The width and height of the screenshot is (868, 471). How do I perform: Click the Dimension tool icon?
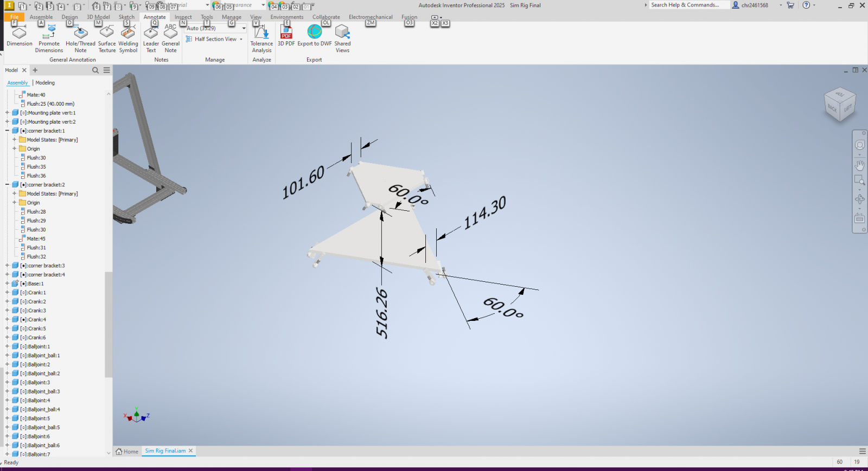[20, 34]
